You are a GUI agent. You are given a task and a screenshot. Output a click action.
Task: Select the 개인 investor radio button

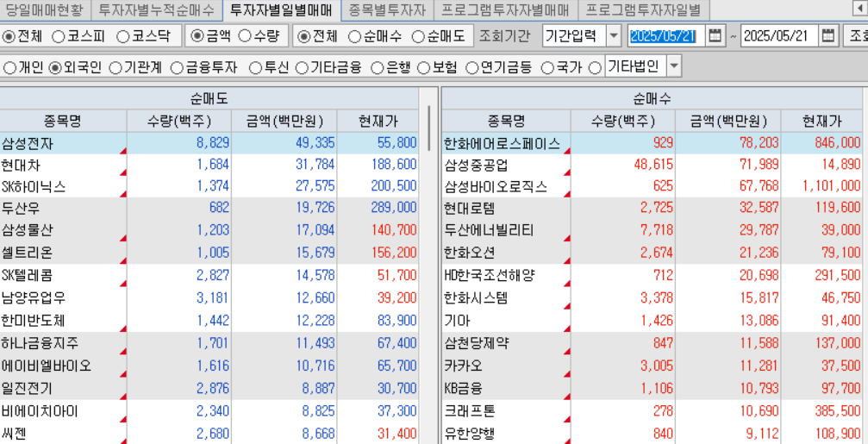[9, 67]
